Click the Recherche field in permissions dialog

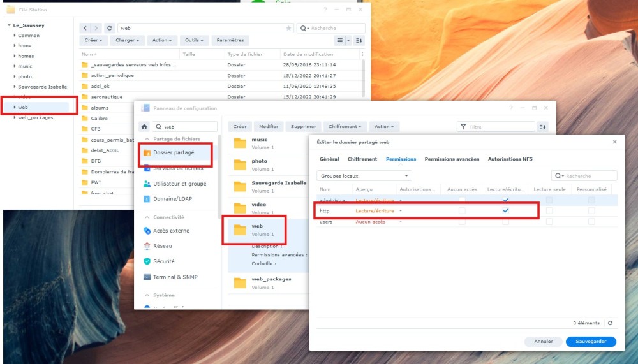(584, 176)
